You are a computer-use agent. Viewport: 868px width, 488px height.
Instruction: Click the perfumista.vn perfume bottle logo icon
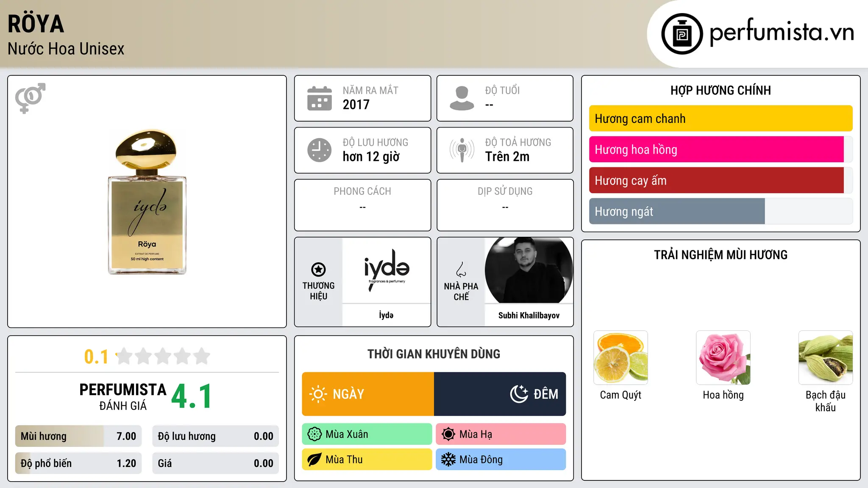682,34
